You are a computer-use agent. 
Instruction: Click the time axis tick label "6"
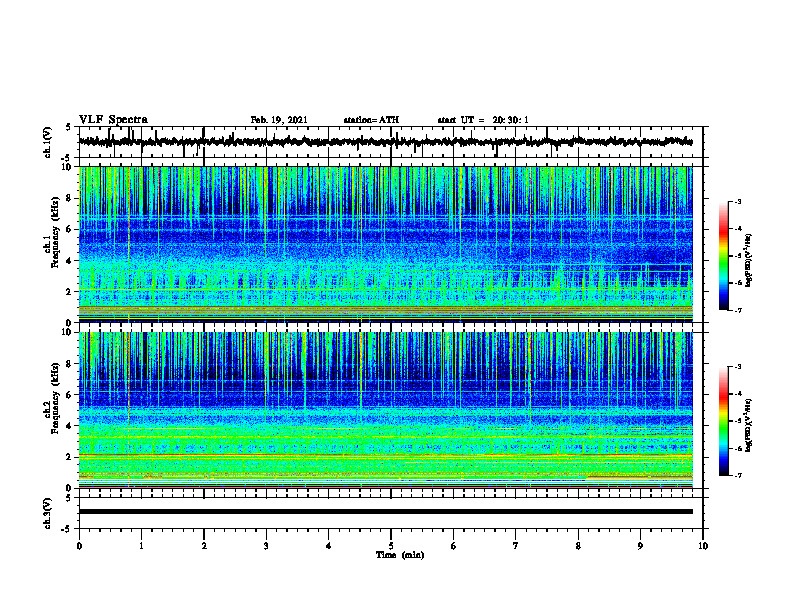pyautogui.click(x=454, y=546)
